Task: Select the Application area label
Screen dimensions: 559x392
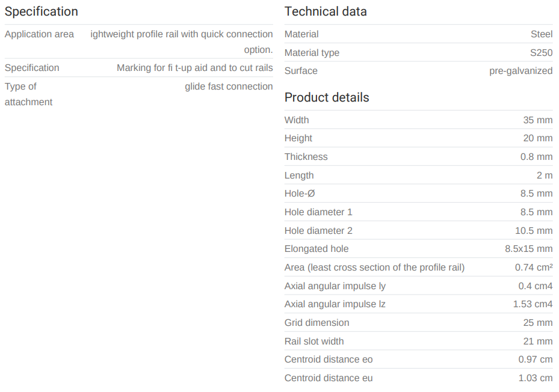Action: (39, 34)
